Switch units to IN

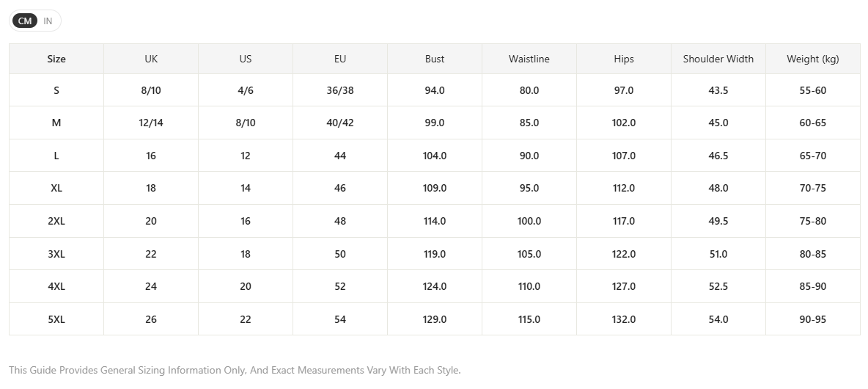pyautogui.click(x=48, y=21)
